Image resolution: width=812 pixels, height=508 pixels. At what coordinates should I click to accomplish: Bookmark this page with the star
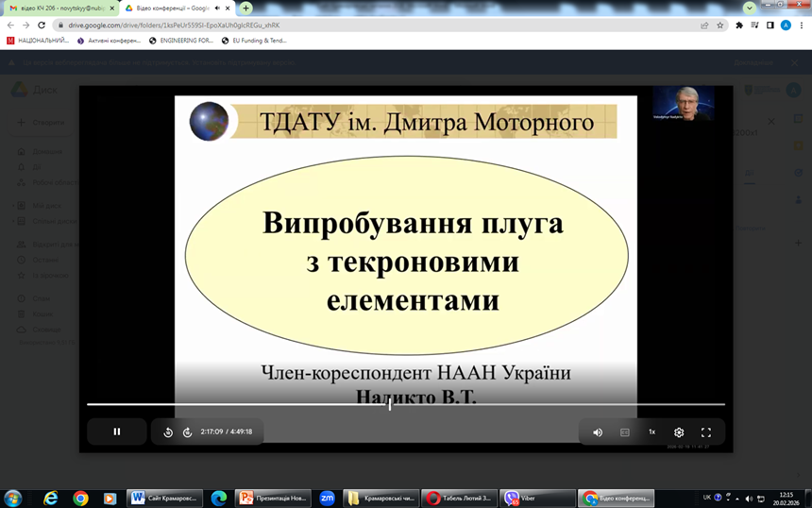click(x=719, y=25)
